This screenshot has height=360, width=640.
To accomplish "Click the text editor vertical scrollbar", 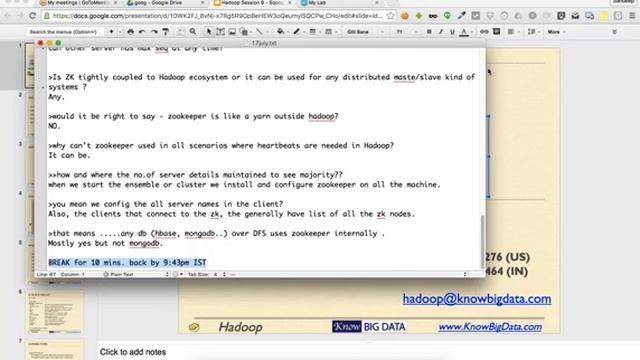I will pyautogui.click(x=482, y=241).
